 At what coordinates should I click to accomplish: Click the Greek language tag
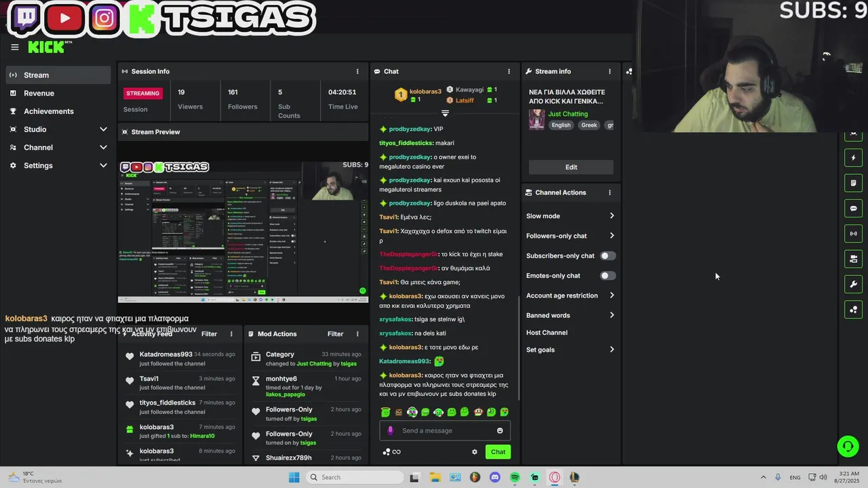point(589,125)
